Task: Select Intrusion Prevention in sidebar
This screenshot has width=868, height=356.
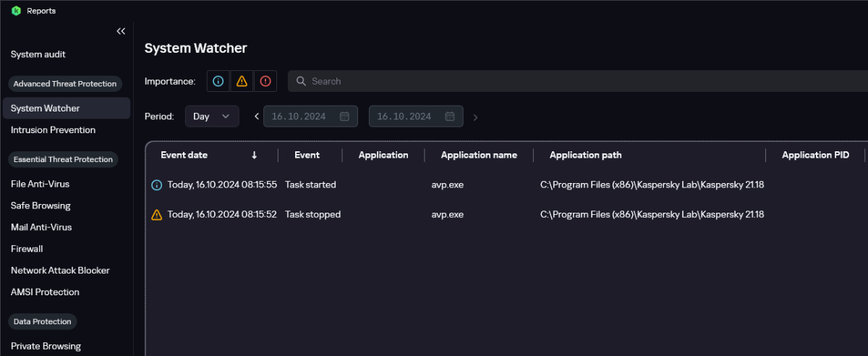Action: (53, 130)
